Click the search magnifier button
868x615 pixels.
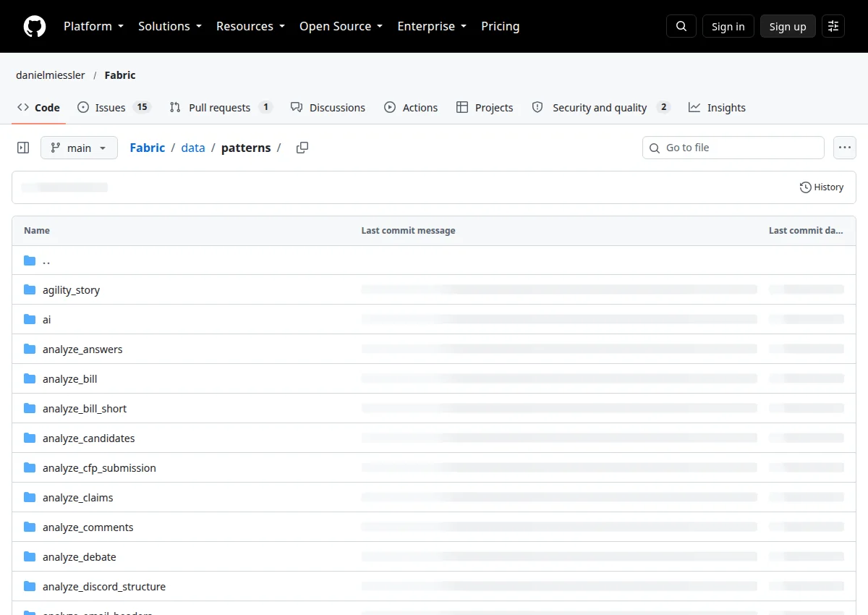pos(681,26)
